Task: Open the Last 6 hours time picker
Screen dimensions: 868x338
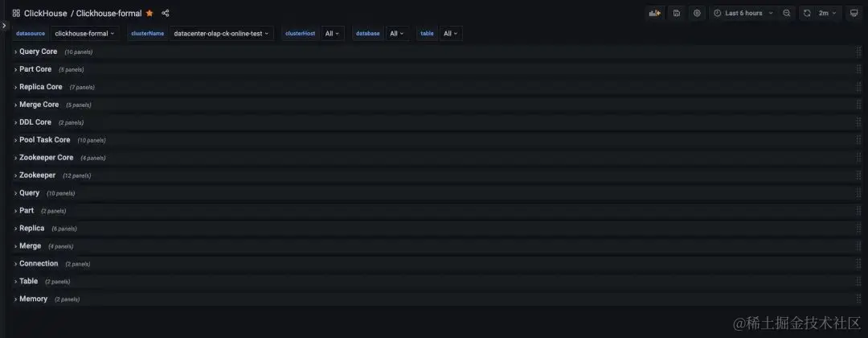Action: (x=743, y=13)
